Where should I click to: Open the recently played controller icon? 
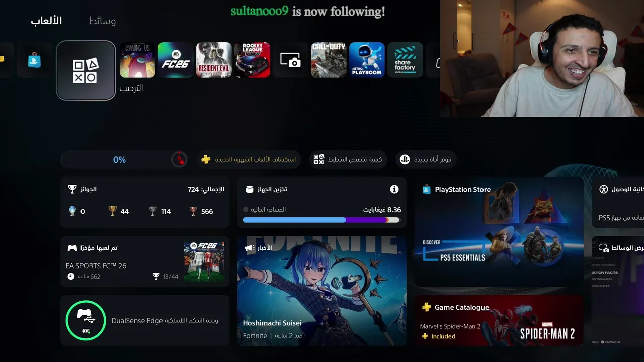pyautogui.click(x=72, y=248)
